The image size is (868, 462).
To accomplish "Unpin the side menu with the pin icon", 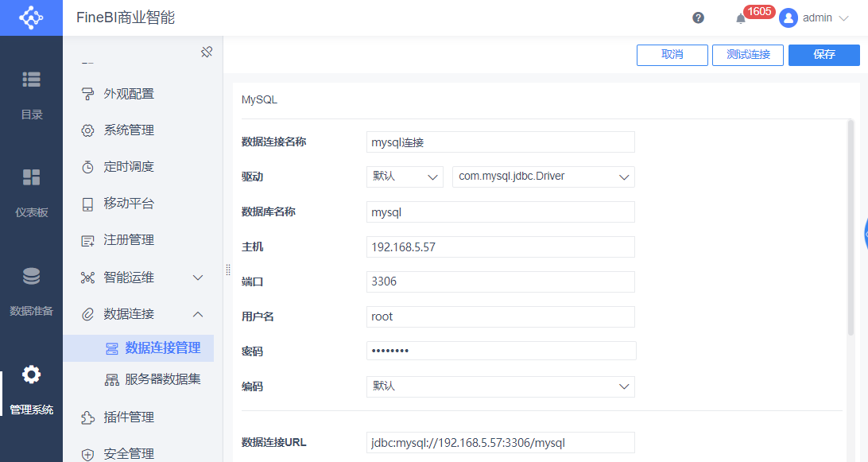I will pyautogui.click(x=207, y=52).
